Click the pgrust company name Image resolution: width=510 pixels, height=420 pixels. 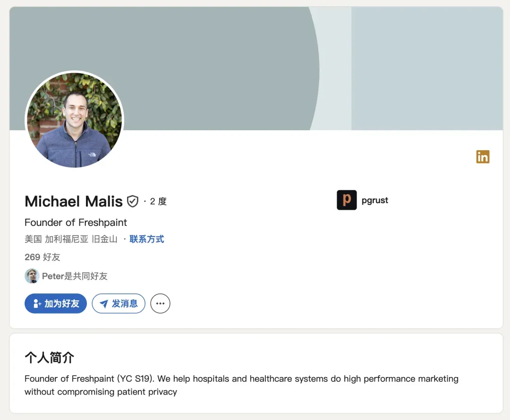374,200
